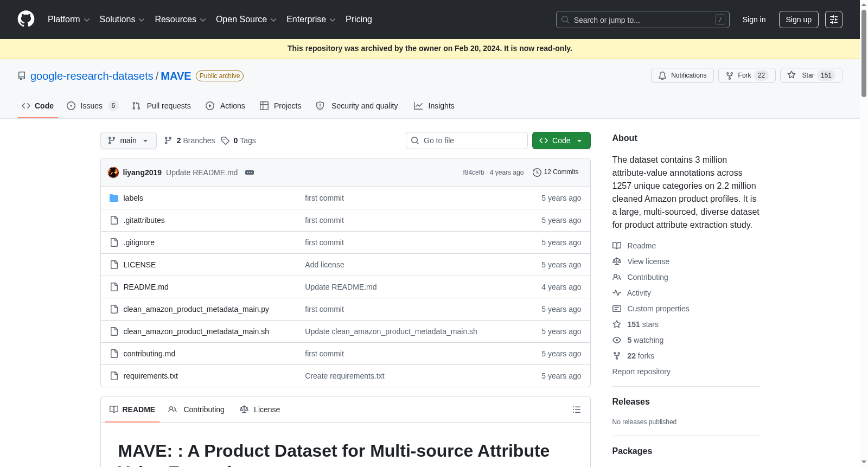
Task: Expand the Solutions menu
Action: [x=122, y=20]
